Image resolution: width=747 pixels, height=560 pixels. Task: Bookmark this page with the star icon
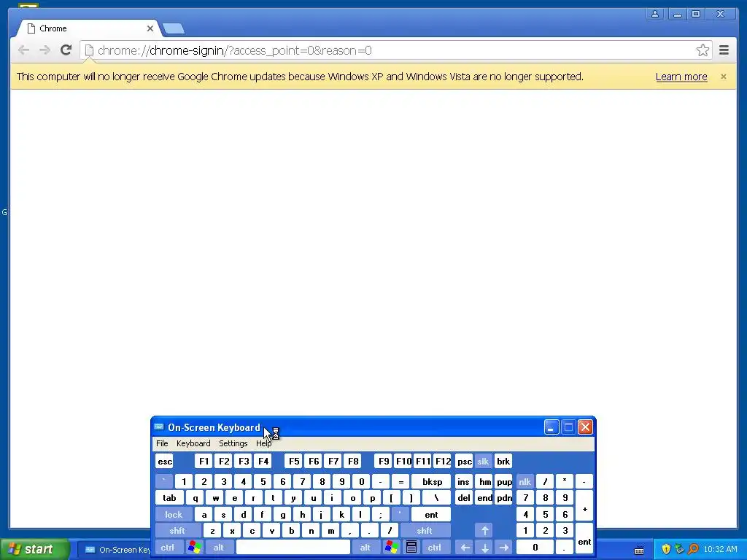(703, 50)
